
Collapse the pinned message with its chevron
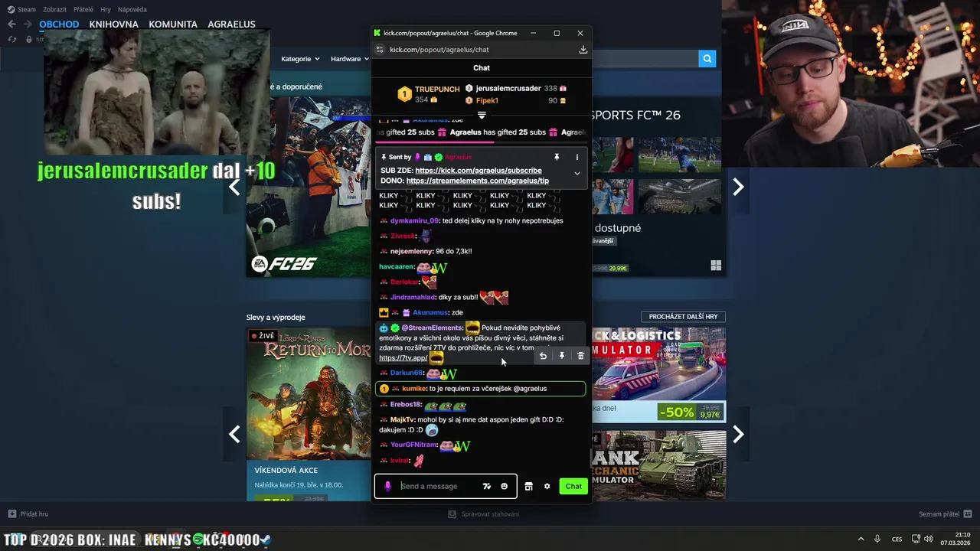[x=577, y=173]
